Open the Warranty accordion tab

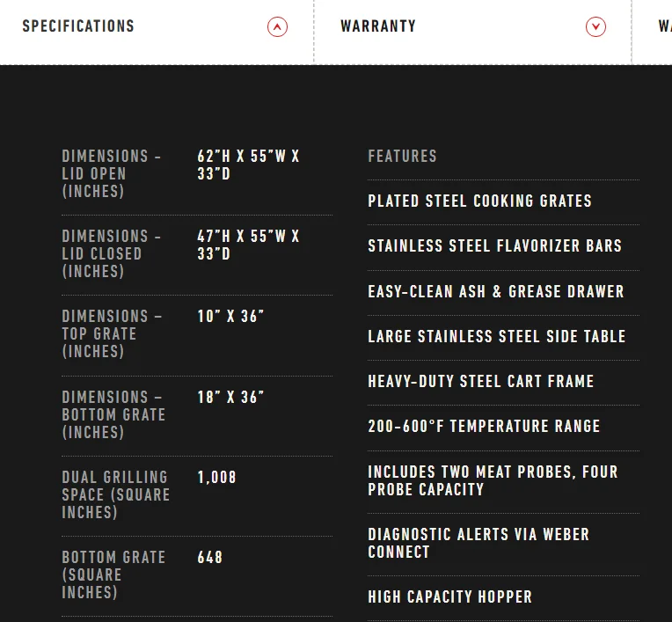(472, 33)
